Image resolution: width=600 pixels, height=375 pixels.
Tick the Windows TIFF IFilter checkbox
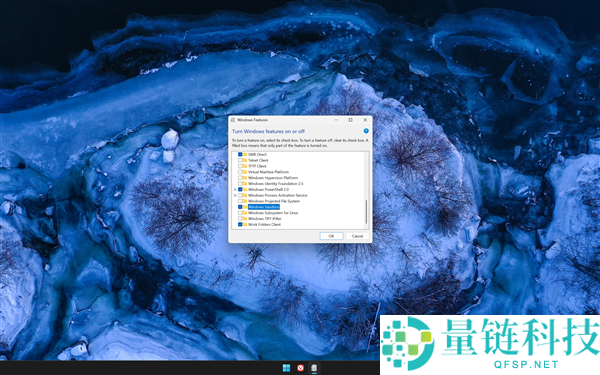pyautogui.click(x=240, y=218)
